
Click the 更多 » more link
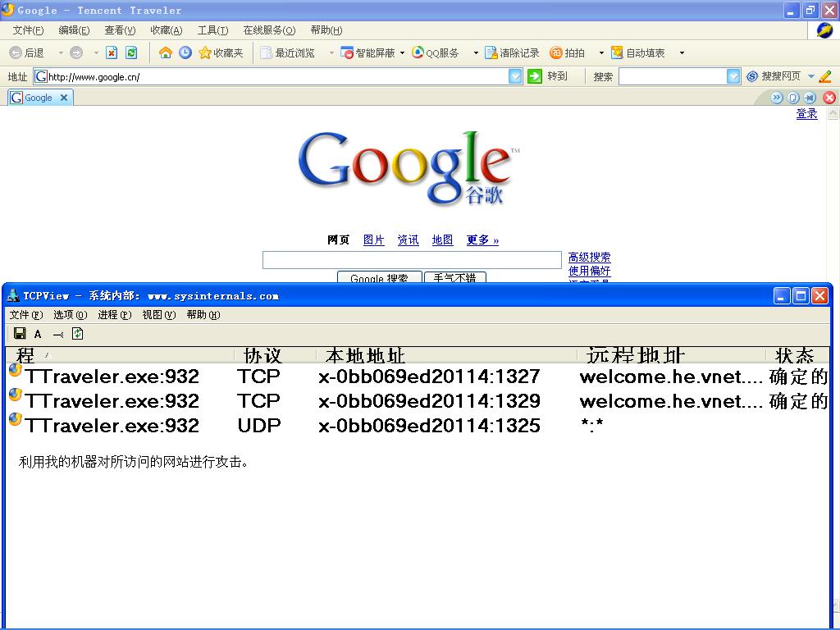[482, 240]
